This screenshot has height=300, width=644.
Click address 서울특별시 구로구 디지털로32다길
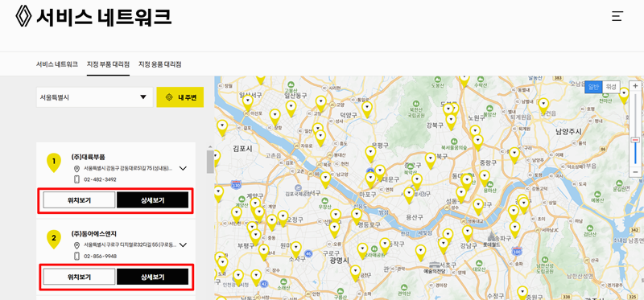(x=130, y=245)
